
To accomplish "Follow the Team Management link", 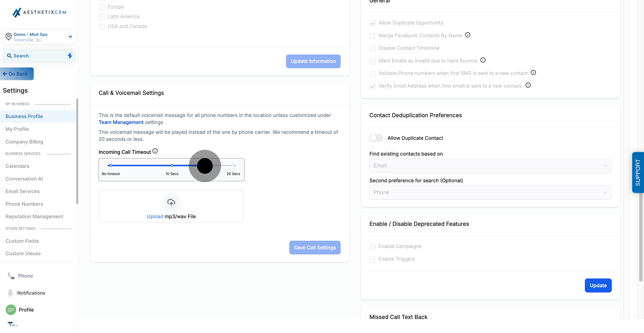I will [121, 122].
